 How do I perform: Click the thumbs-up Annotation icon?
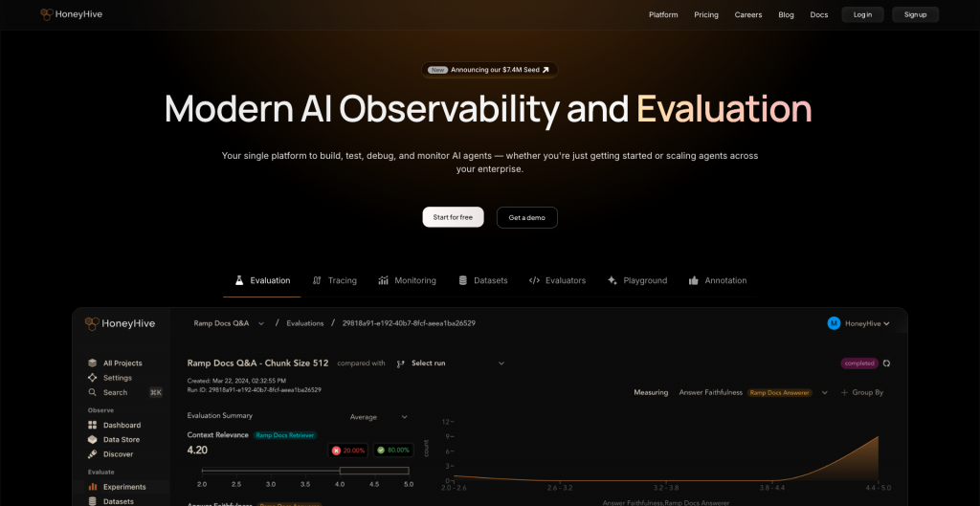tap(693, 280)
